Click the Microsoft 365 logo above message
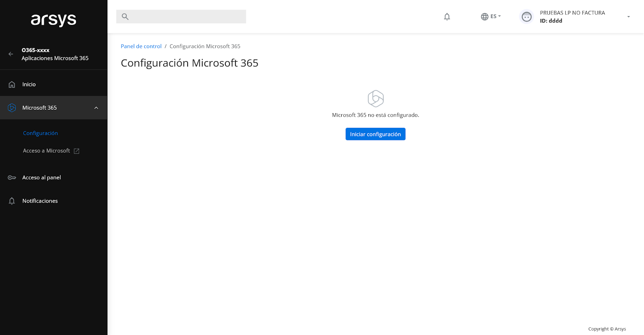The height and width of the screenshot is (335, 644). (x=376, y=99)
